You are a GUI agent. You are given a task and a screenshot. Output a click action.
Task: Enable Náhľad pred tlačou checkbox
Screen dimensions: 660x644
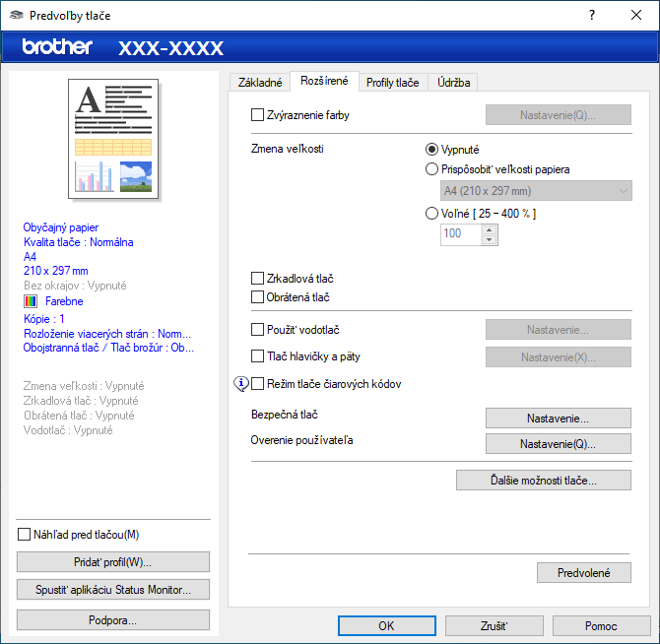coord(25,535)
